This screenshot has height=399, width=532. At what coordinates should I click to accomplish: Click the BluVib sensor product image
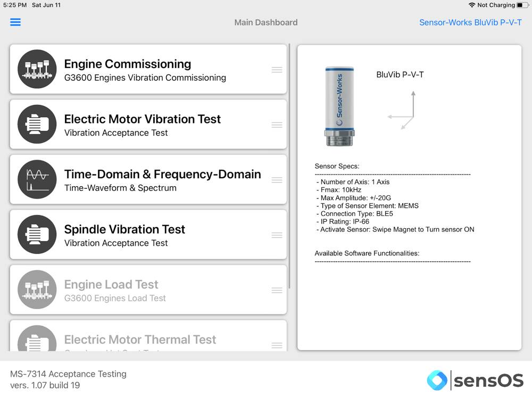339,106
